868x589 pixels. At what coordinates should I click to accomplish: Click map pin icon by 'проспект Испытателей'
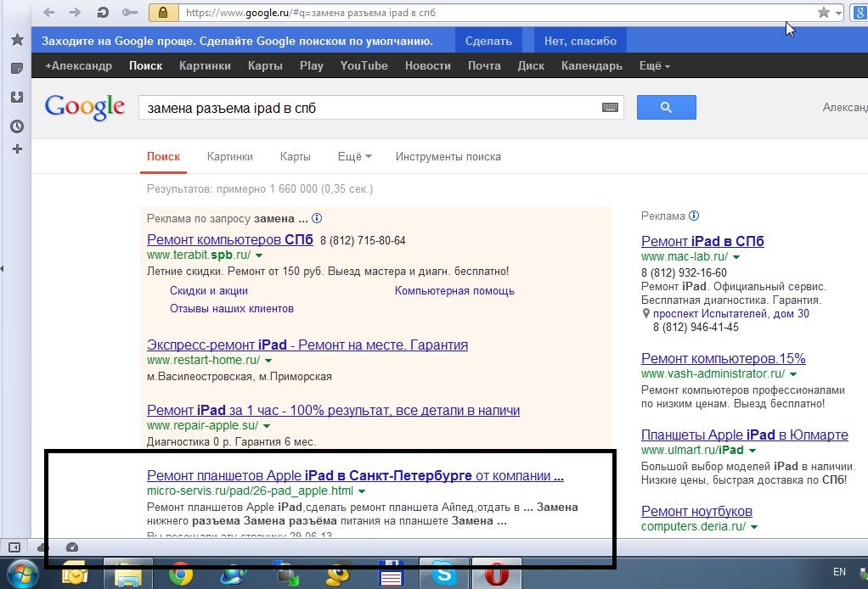[x=646, y=313]
